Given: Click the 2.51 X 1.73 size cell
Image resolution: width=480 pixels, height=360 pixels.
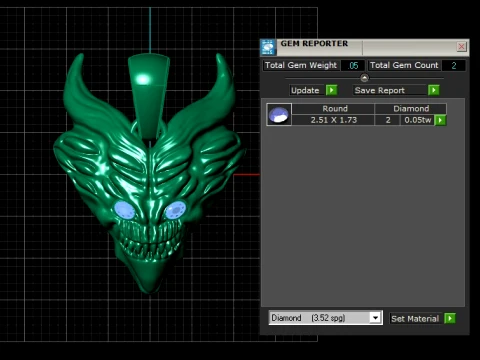Looking at the screenshot, I should tap(334, 120).
